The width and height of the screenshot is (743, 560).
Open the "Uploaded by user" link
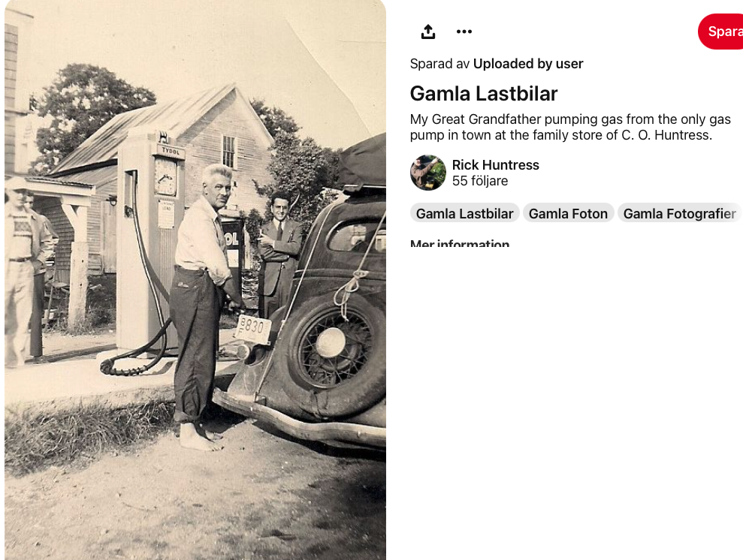coord(528,64)
